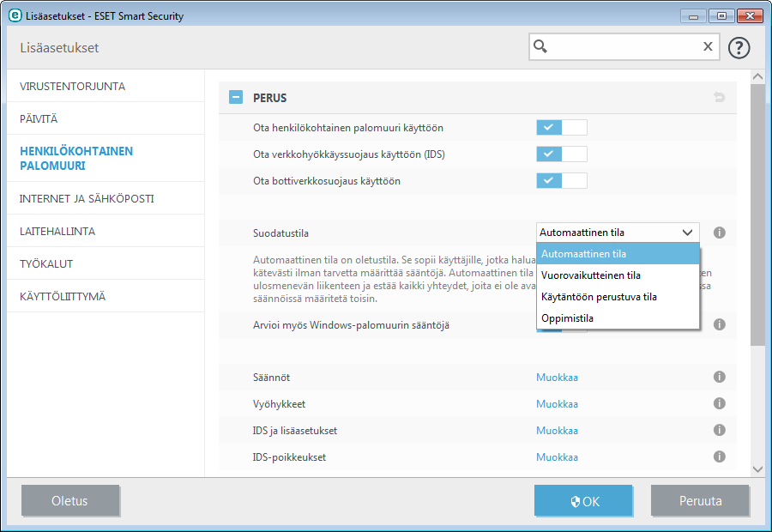772x532 pixels.
Task: Click the magnifier icon in the search box
Action: click(x=540, y=46)
